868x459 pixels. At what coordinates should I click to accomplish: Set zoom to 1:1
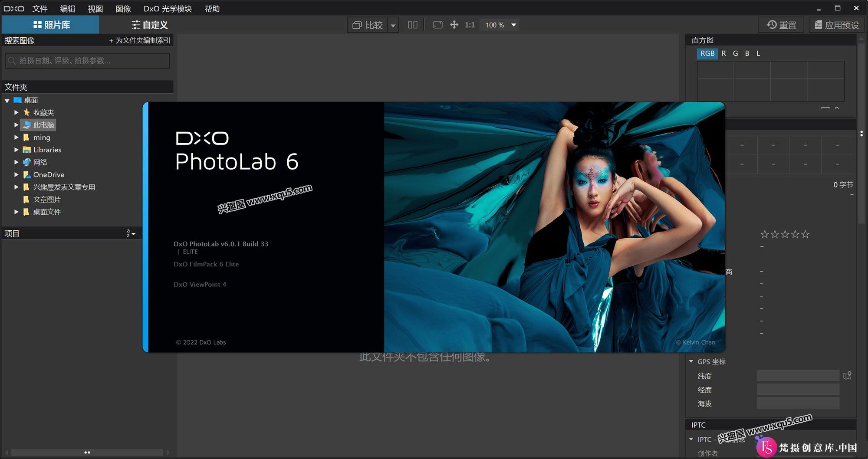470,25
